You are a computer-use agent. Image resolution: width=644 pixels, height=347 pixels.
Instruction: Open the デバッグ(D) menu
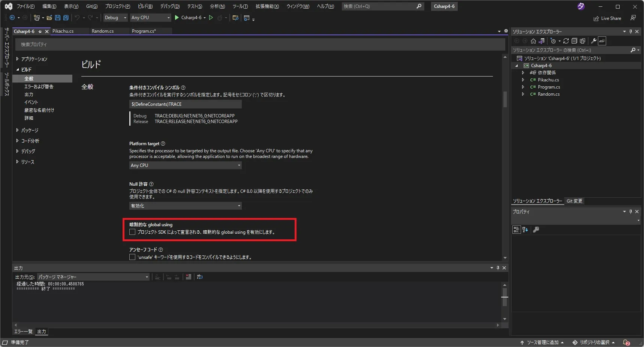click(169, 6)
